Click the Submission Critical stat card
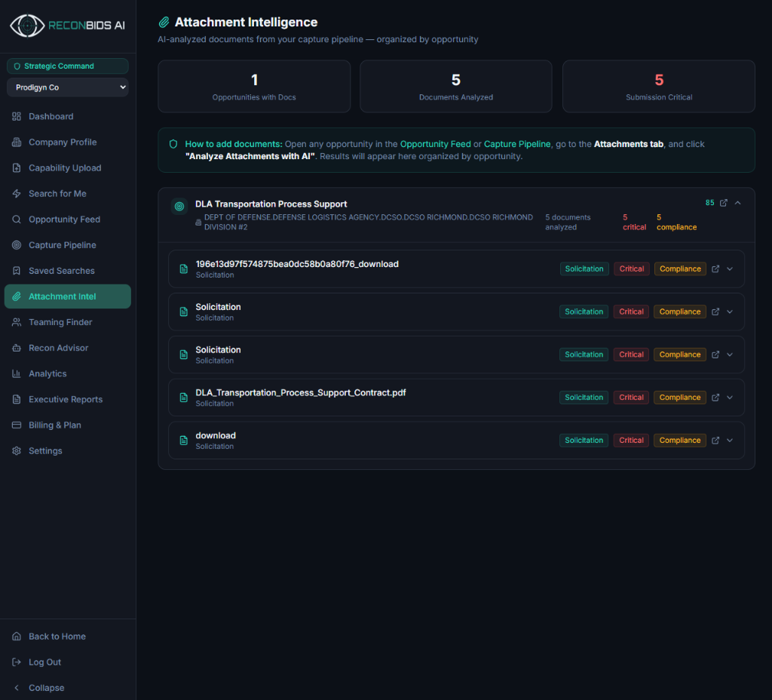772x700 pixels. pos(659,87)
